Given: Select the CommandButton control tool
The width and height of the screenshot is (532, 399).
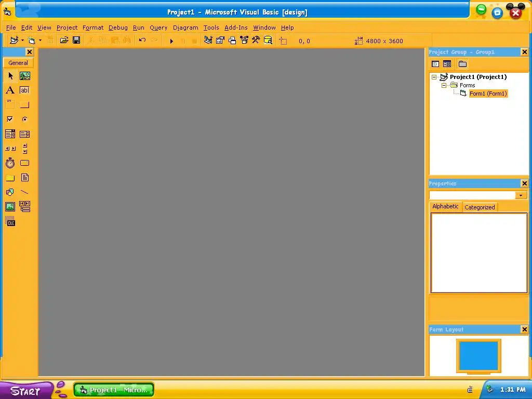Looking at the screenshot, I should (24, 104).
